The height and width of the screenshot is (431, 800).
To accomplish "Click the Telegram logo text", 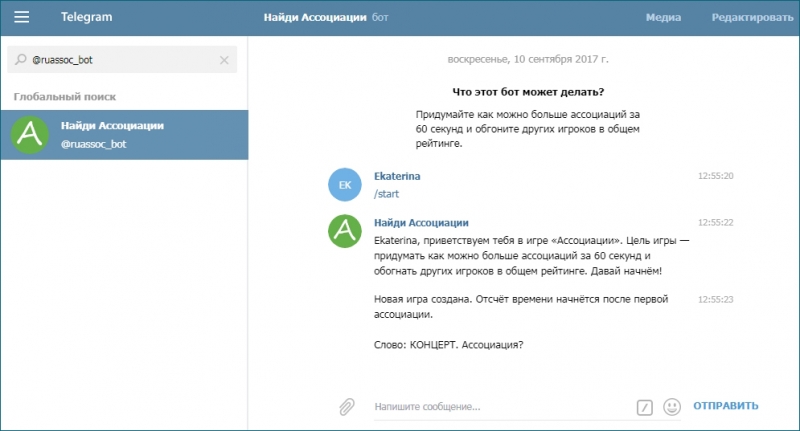I will 87,17.
